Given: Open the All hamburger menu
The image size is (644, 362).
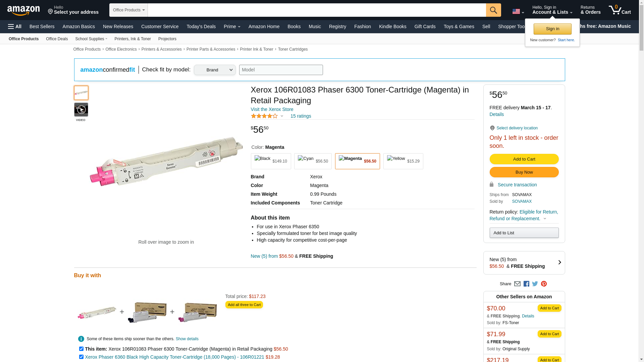Looking at the screenshot, I should point(15,26).
